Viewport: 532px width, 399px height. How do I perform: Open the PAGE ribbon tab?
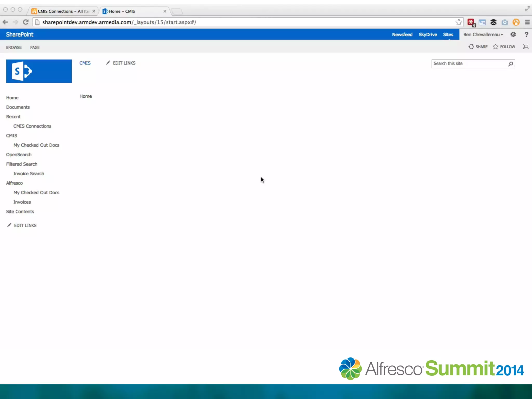[35, 48]
